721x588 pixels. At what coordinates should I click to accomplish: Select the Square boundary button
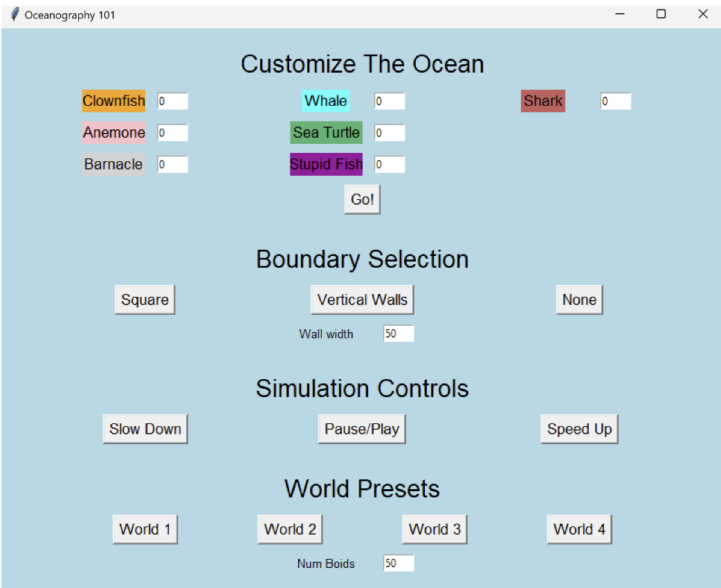(145, 300)
